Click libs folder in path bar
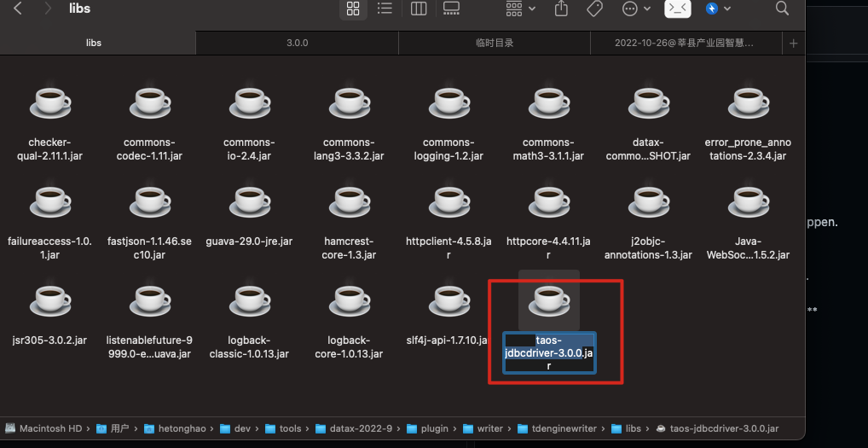This screenshot has width=868, height=448. tap(626, 428)
